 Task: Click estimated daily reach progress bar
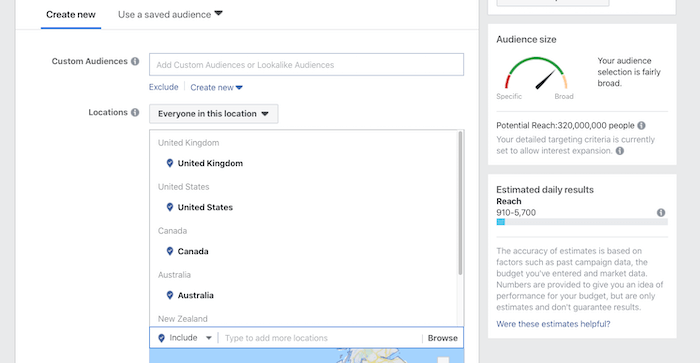click(x=582, y=222)
